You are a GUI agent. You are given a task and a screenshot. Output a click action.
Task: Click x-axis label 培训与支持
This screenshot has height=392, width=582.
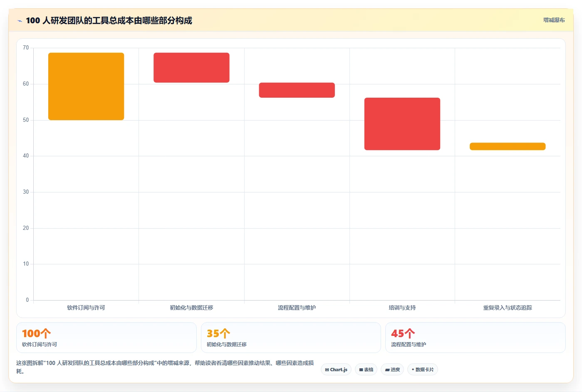pyautogui.click(x=402, y=308)
